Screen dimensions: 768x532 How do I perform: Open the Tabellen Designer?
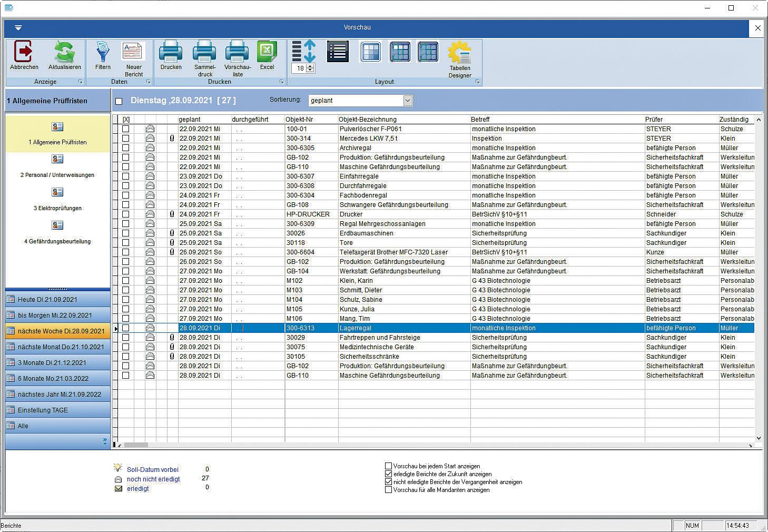tap(459, 54)
